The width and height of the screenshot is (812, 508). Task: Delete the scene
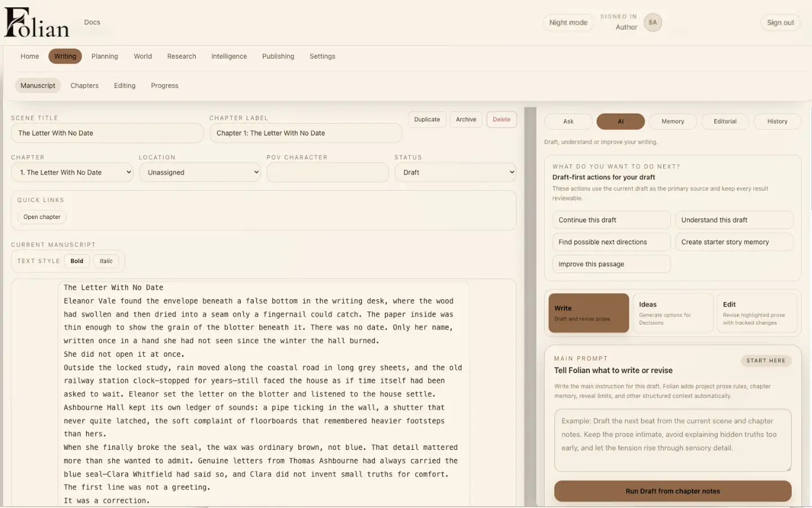[x=501, y=120]
